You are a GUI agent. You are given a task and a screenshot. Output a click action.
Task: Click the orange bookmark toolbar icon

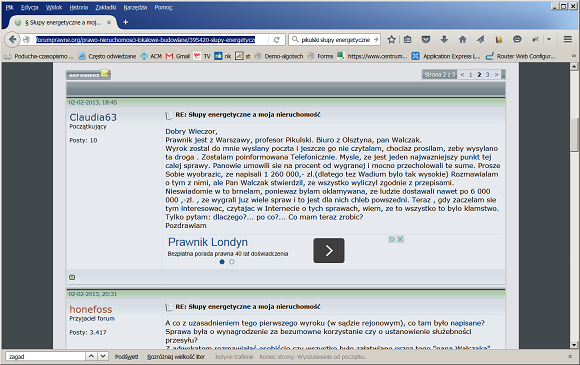(499, 39)
